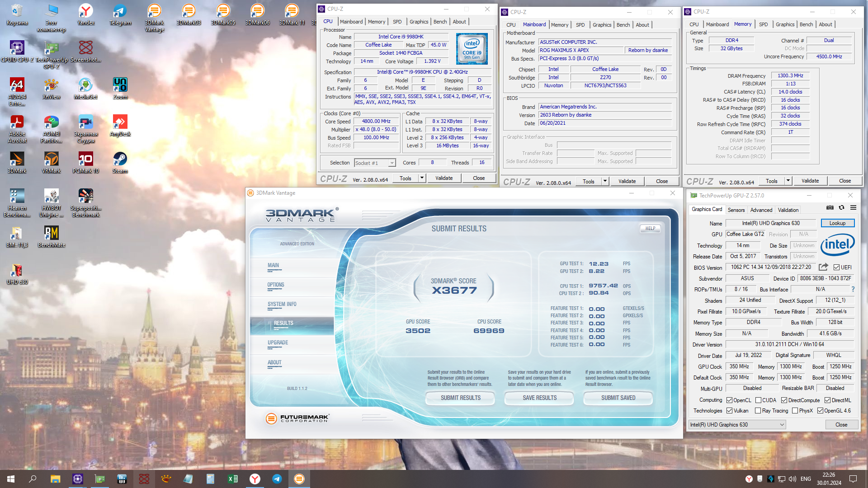Toggle DirectML checkbox in GPU-Z
Image resolution: width=868 pixels, height=488 pixels.
tap(827, 400)
